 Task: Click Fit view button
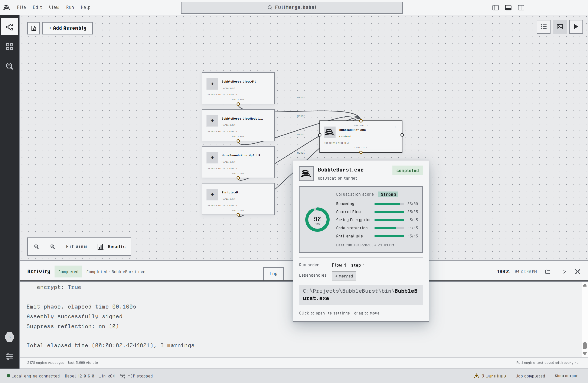(76, 247)
